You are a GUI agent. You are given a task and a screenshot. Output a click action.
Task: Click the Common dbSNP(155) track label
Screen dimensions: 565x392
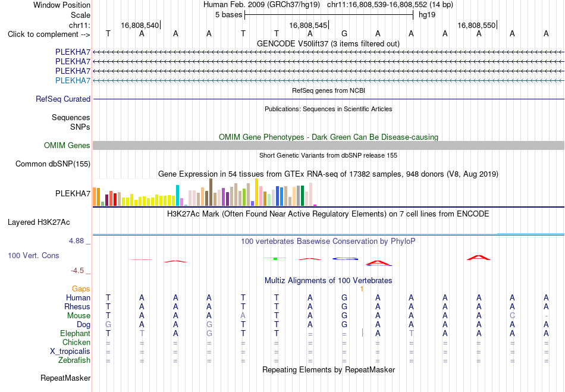click(53, 164)
